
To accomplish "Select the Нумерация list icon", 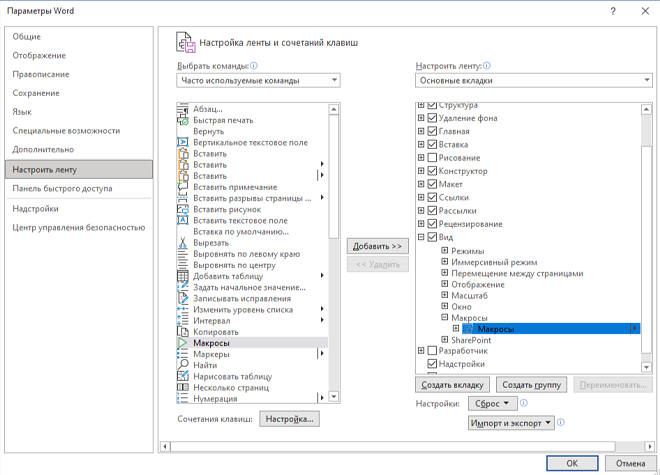I will [183, 398].
